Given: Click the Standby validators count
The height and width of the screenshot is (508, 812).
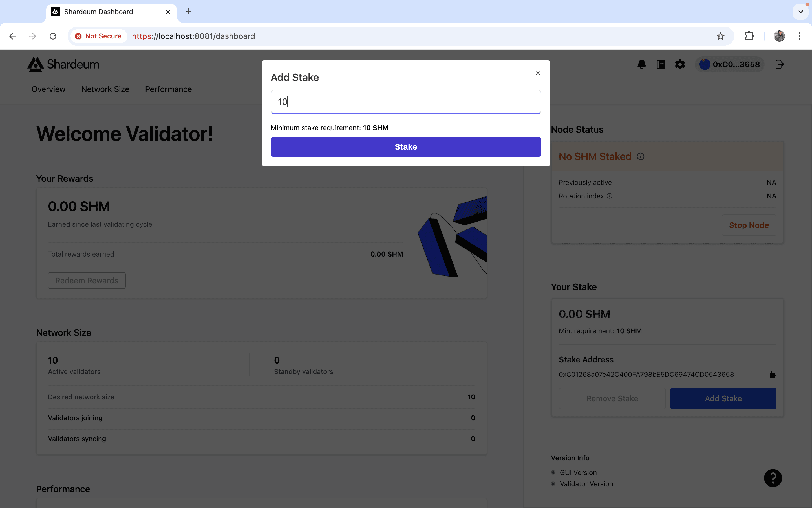Looking at the screenshot, I should 277,360.
